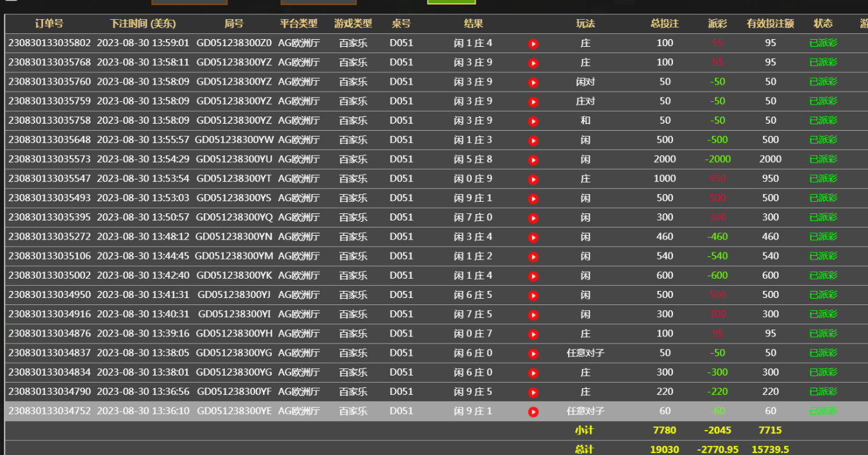
Task: Select the 局号 column header
Action: click(234, 24)
